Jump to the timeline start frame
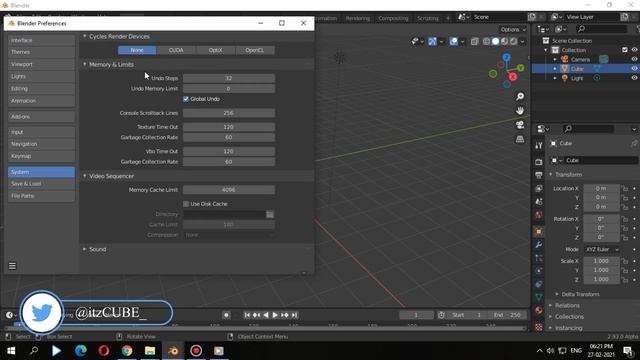Viewport: 640px width, 360px height. coord(247,315)
